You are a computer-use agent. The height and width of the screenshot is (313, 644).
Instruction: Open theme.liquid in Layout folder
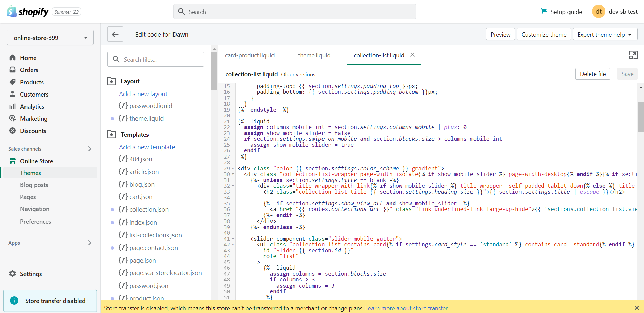click(146, 118)
